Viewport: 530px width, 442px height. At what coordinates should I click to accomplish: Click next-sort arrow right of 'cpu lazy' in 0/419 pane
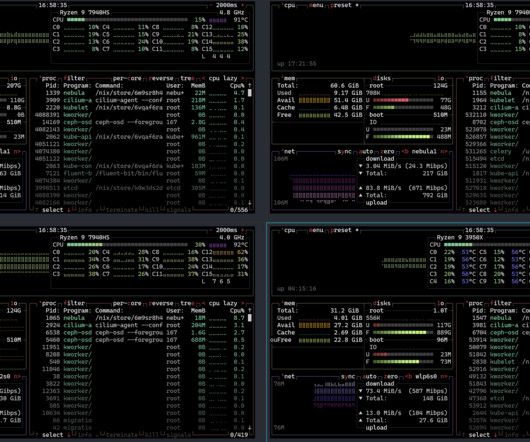(242, 303)
